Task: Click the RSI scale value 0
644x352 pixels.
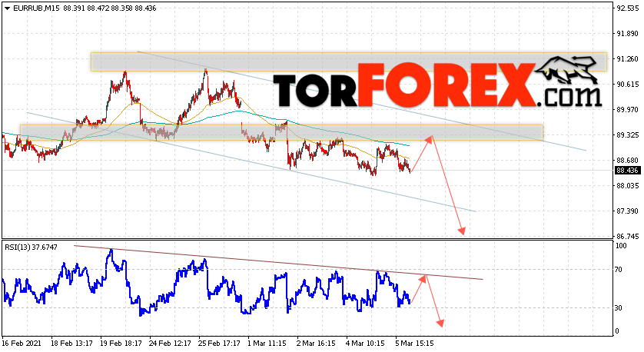Action: [618, 331]
